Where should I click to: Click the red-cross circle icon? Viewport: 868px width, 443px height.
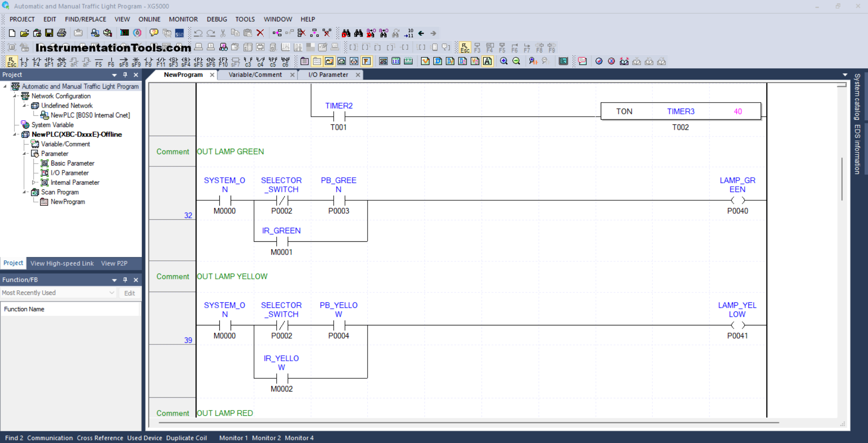coord(611,61)
